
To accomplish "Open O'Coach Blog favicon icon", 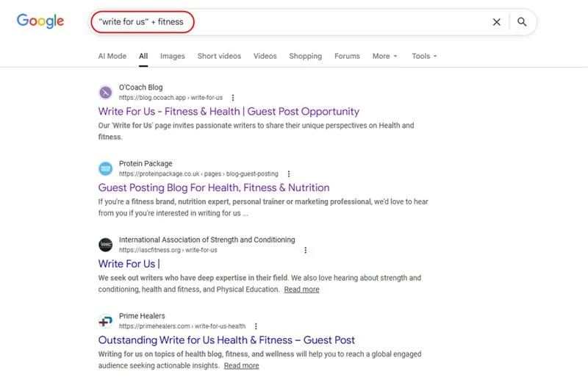I will point(105,93).
